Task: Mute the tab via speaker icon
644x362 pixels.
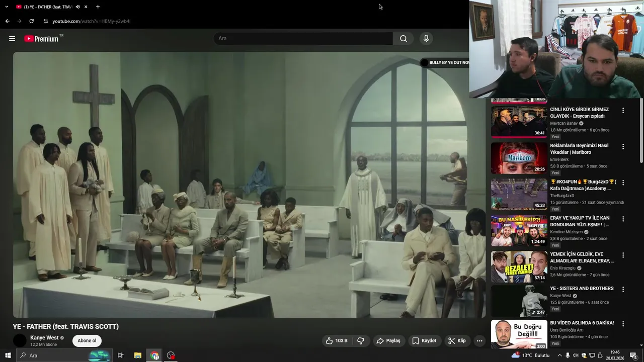Action: pyautogui.click(x=77, y=7)
